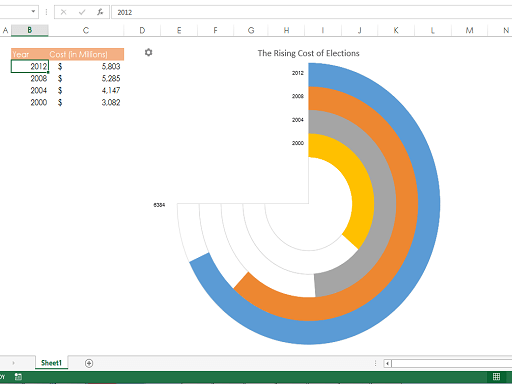This screenshot has width=512, height=384.
Task: Select the cell containing year 2008
Action: [30, 78]
